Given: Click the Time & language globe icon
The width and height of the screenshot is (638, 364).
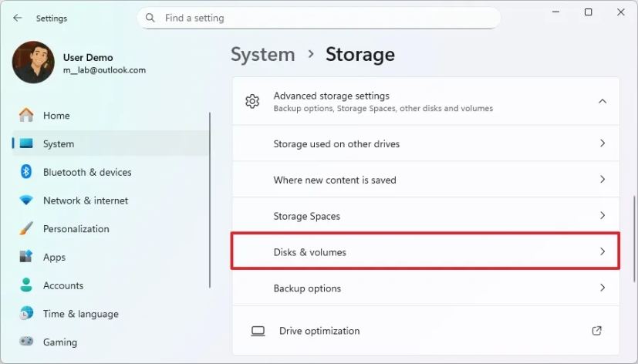Looking at the screenshot, I should 26,314.
